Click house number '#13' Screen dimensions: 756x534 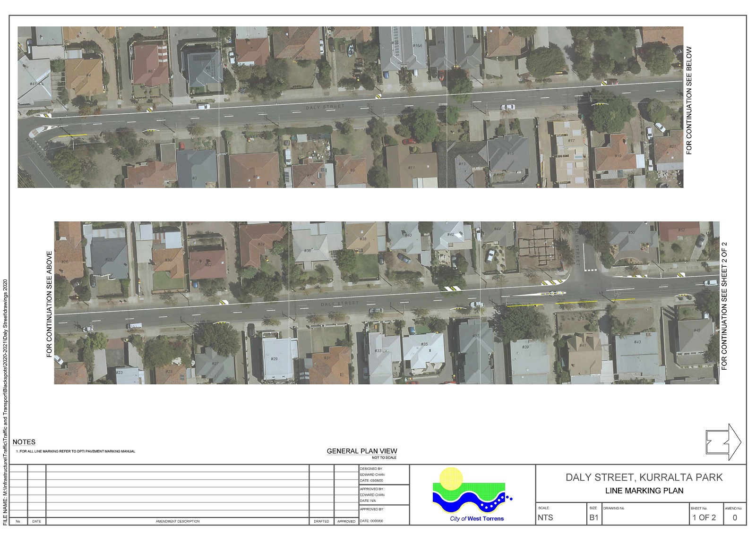click(462, 164)
